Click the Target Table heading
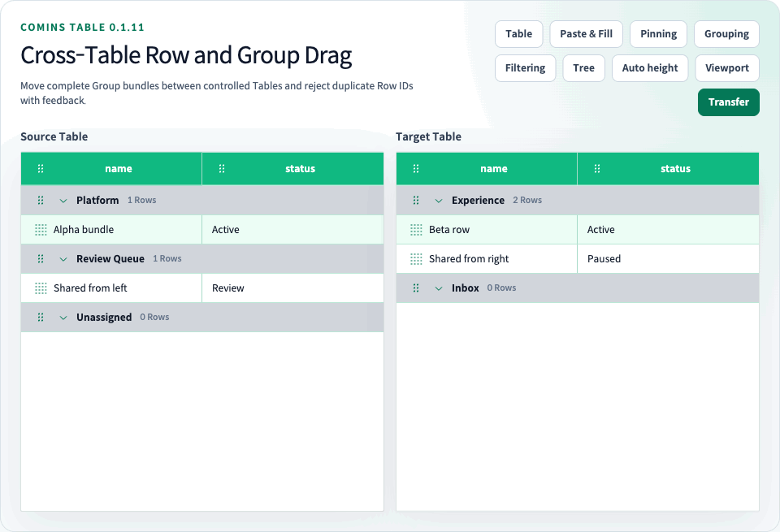 [x=428, y=136]
